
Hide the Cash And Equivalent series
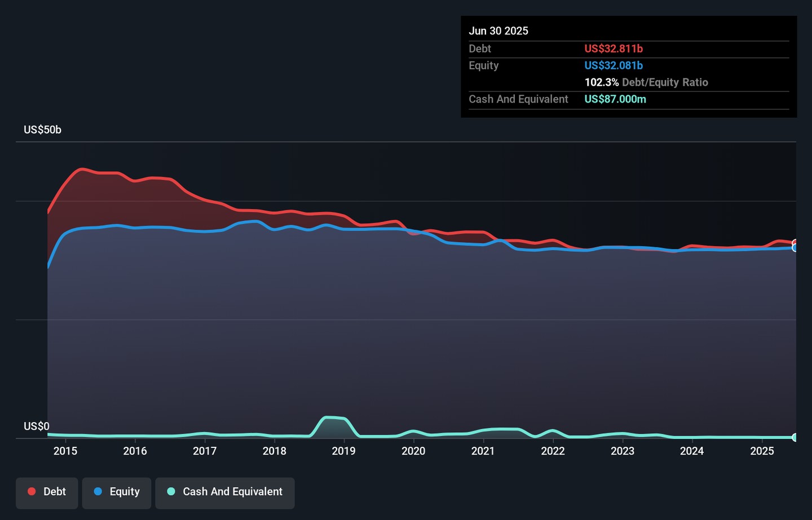[x=225, y=492]
